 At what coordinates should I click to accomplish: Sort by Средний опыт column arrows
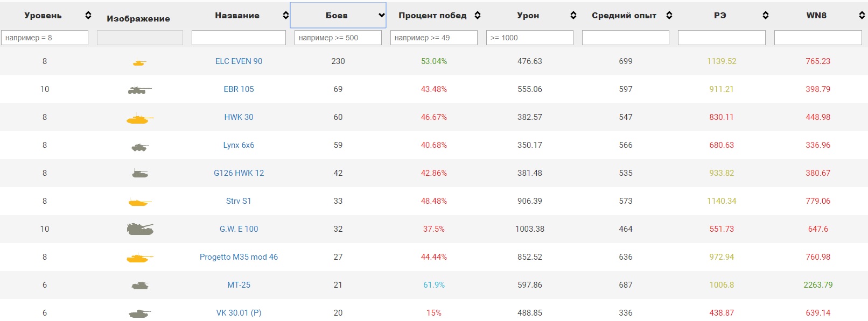(x=669, y=15)
